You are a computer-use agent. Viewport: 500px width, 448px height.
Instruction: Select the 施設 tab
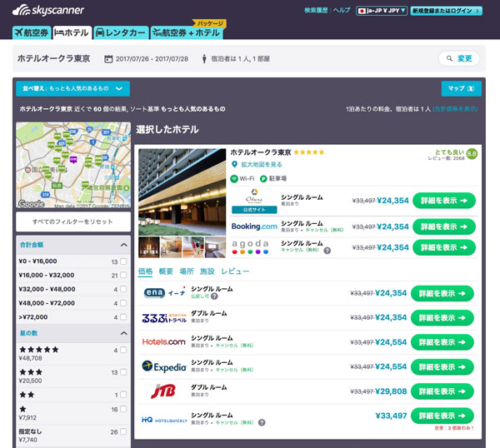[x=207, y=271]
